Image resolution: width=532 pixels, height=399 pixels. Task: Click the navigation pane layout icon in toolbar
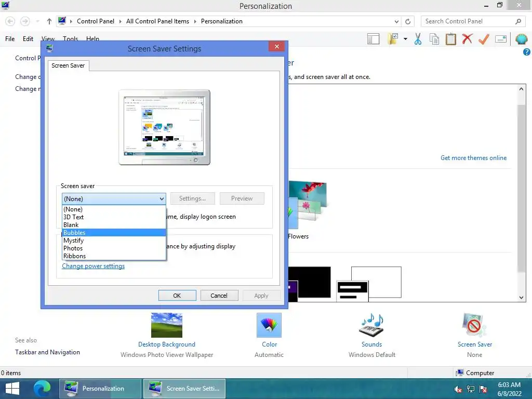(373, 39)
